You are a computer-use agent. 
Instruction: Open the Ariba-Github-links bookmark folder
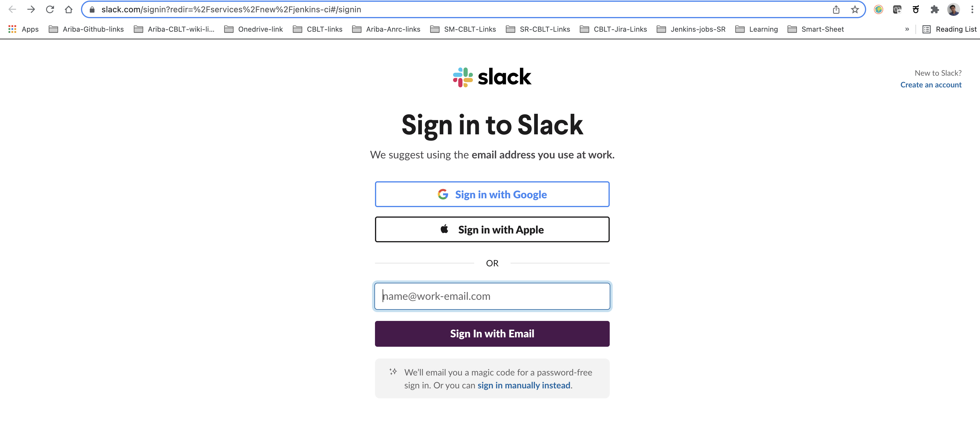tap(86, 29)
